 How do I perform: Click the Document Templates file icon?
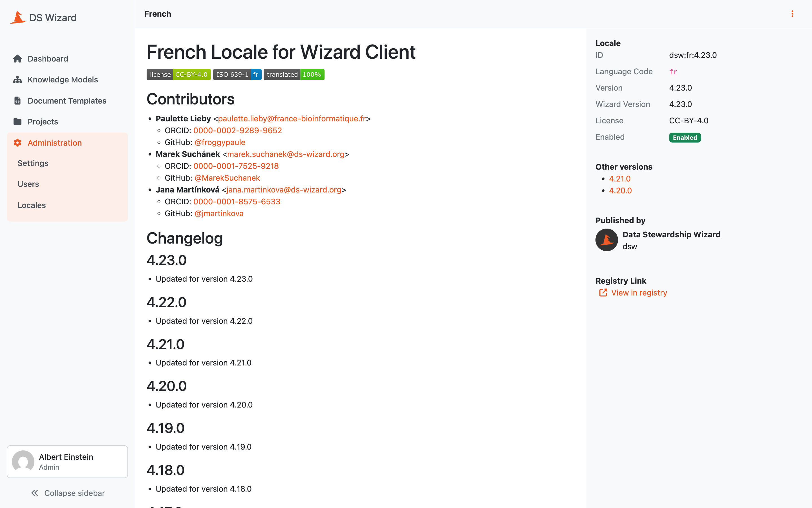[17, 100]
